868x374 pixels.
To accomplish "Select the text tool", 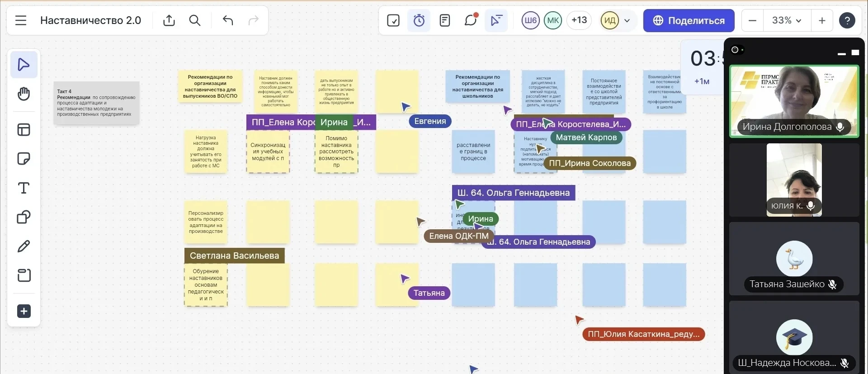I will coord(24,188).
